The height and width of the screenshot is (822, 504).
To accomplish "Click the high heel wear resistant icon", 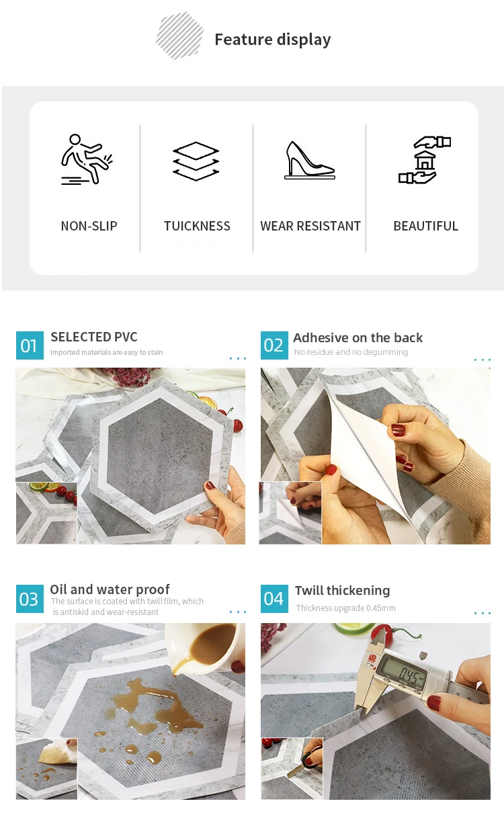I will [x=309, y=160].
